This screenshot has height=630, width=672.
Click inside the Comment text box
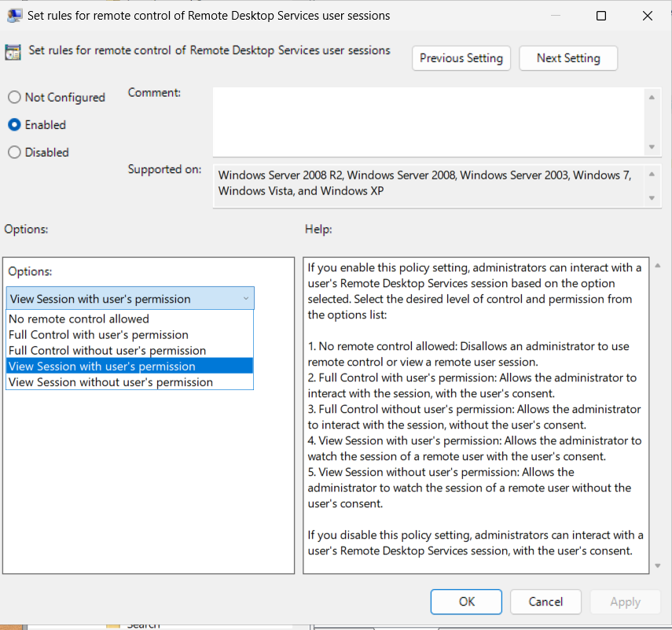click(428, 122)
